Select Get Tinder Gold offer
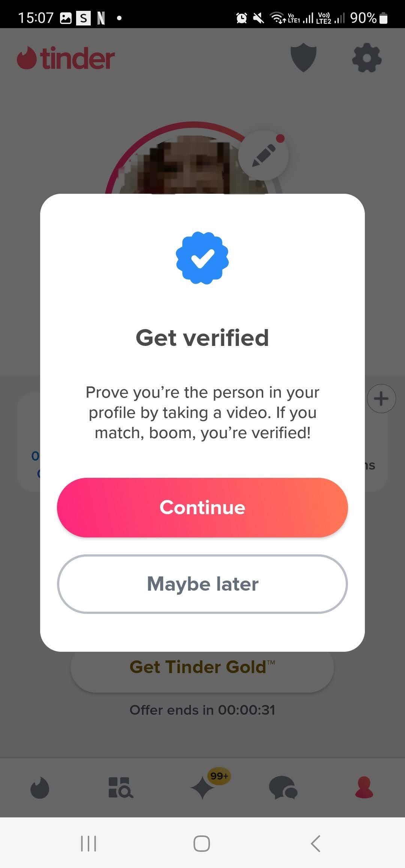This screenshot has width=405, height=868. (x=202, y=667)
